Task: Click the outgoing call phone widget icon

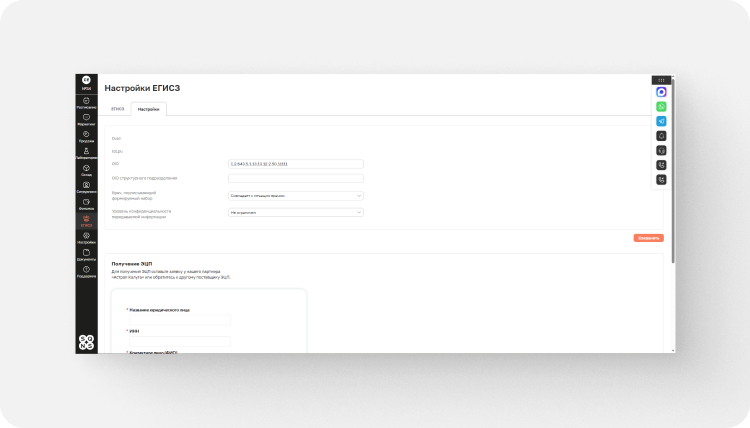Action: pos(661,165)
